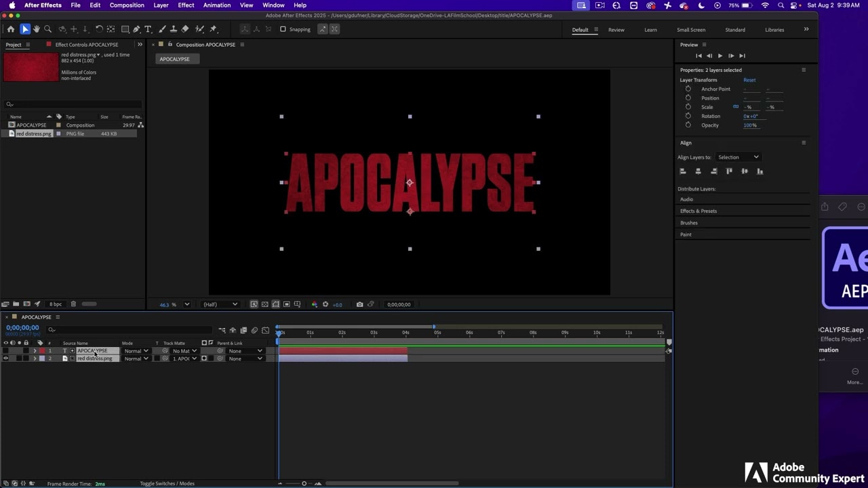
Task: Delete selected project item with trash icon
Action: point(73,304)
